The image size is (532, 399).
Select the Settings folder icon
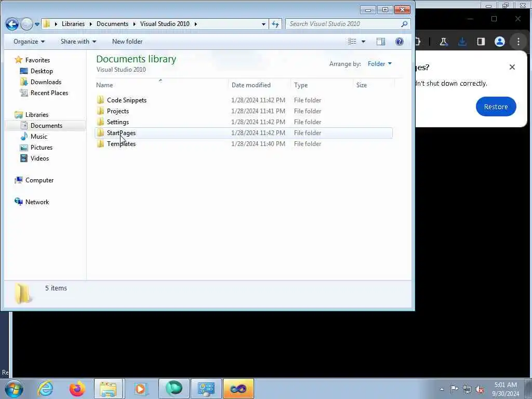point(100,122)
